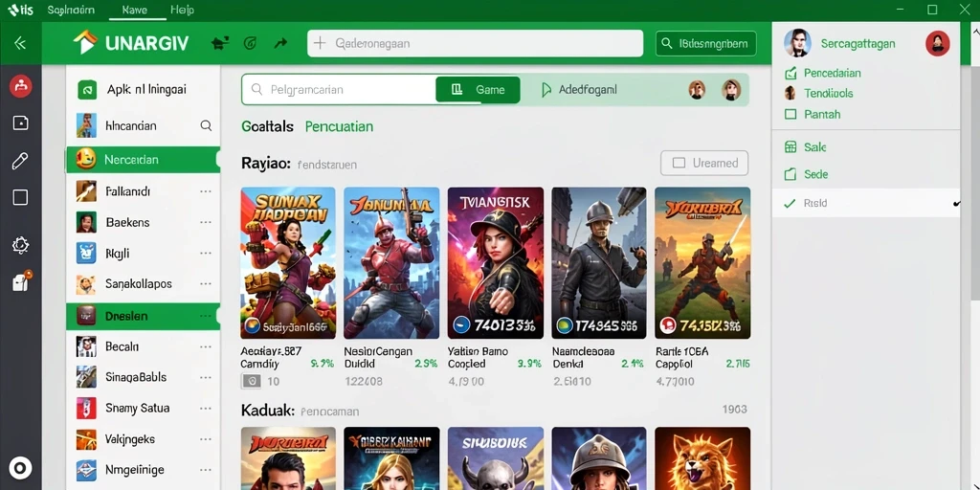Switch to the Game tab
The image size is (980, 490).
click(479, 89)
